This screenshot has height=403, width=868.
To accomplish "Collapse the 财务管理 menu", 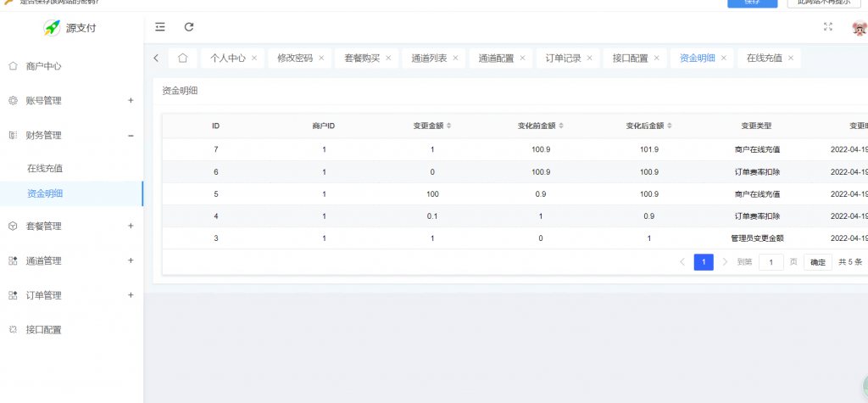I will point(131,135).
